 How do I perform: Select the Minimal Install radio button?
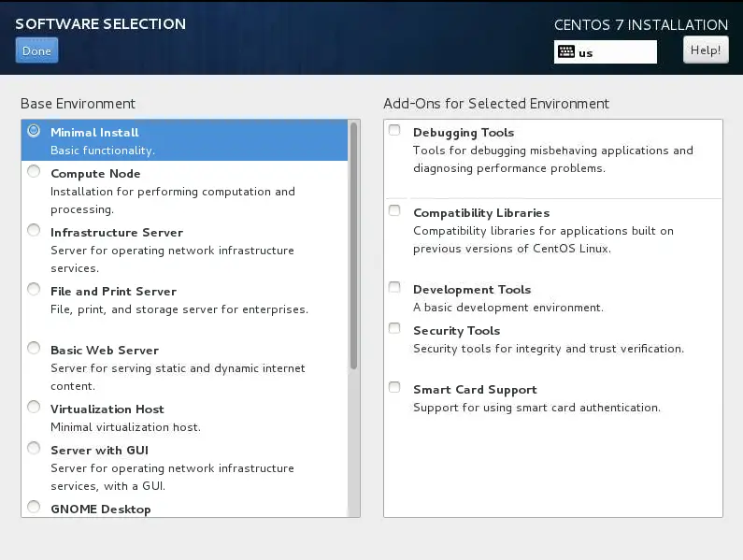pyautogui.click(x=34, y=130)
